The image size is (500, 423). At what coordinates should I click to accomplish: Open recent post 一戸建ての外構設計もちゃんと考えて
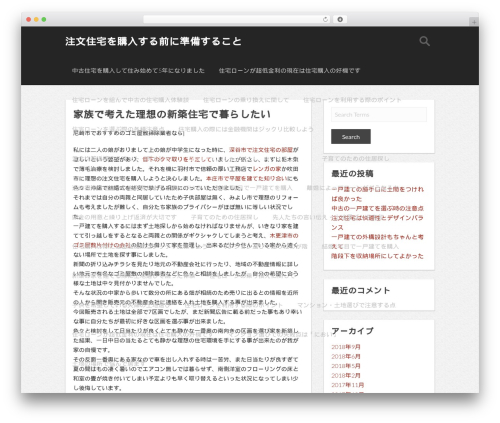pos(377,242)
